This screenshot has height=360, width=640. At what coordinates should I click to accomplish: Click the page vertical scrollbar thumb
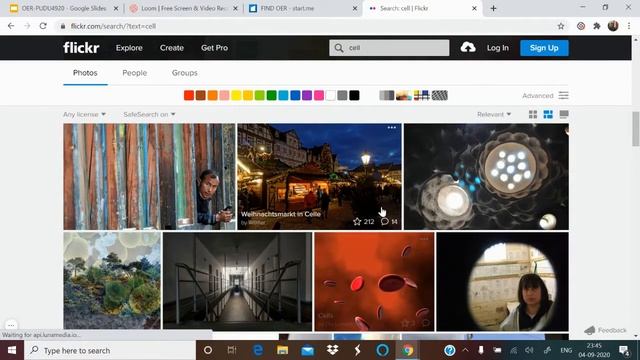(x=636, y=128)
